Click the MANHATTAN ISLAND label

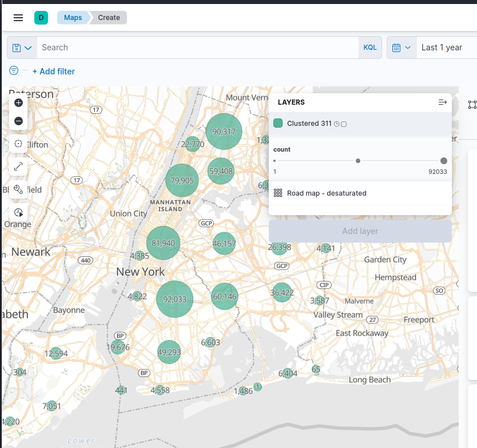170,205
